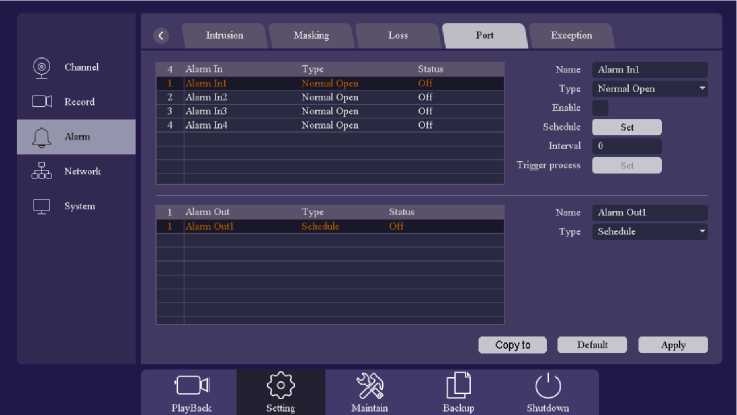
Task: Click the Apply button
Action: tap(673, 345)
